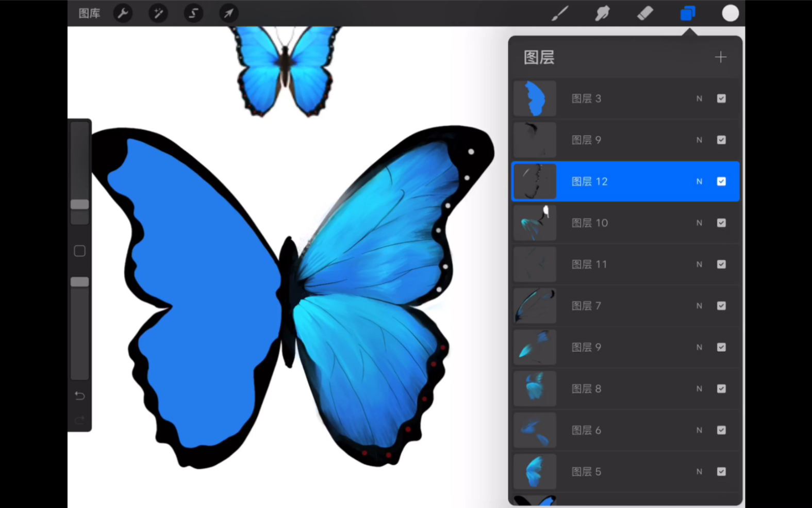This screenshot has width=812, height=508.
Task: Tap the 图层 5 thumbnail
Action: (x=535, y=471)
